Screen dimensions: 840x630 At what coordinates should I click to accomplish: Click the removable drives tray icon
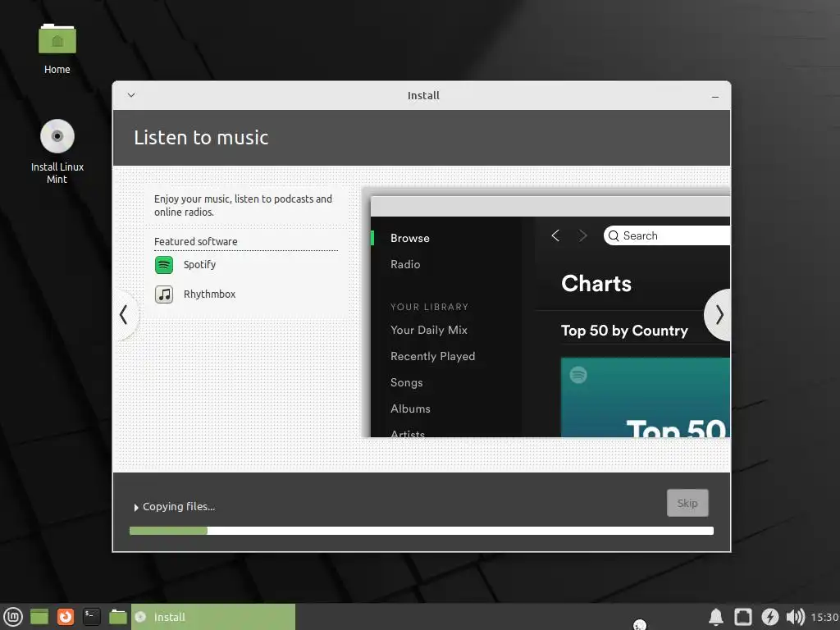point(743,617)
